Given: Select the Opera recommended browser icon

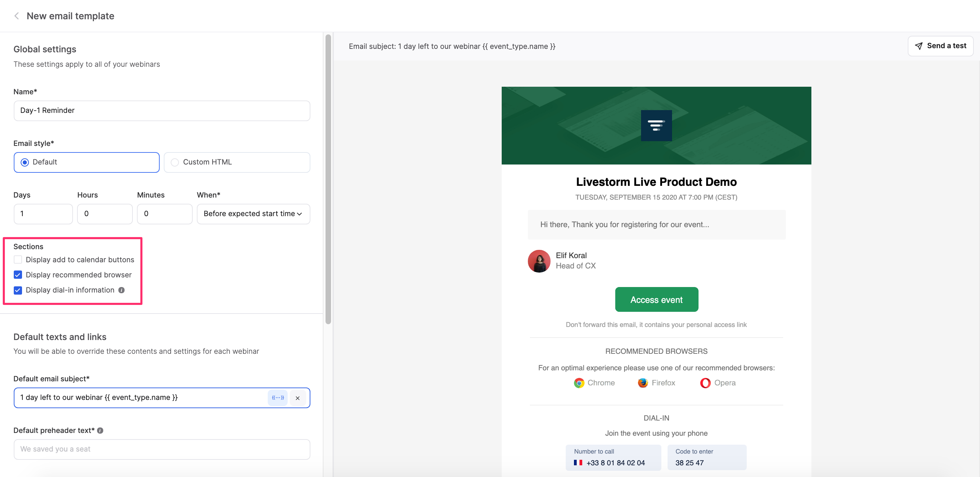Looking at the screenshot, I should click(705, 383).
